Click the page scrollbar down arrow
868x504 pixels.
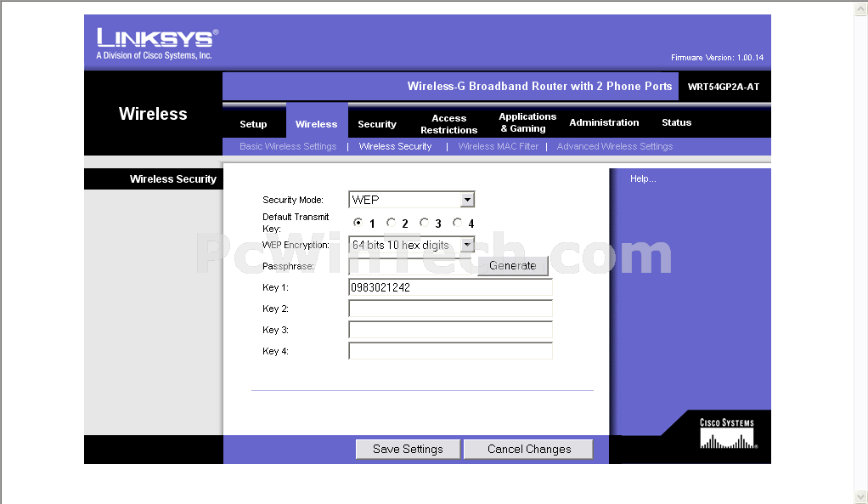(861, 496)
